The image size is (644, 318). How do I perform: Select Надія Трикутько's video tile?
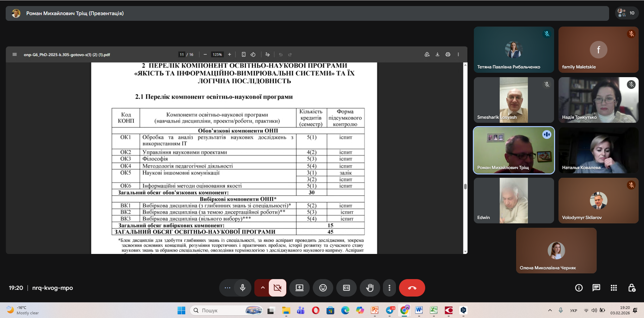click(x=598, y=100)
